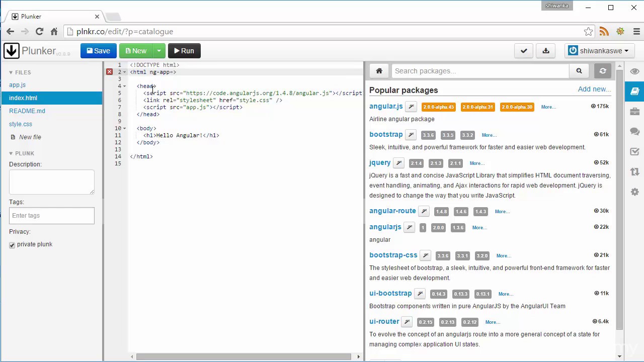
Task: Refresh the package list
Action: pyautogui.click(x=603, y=71)
